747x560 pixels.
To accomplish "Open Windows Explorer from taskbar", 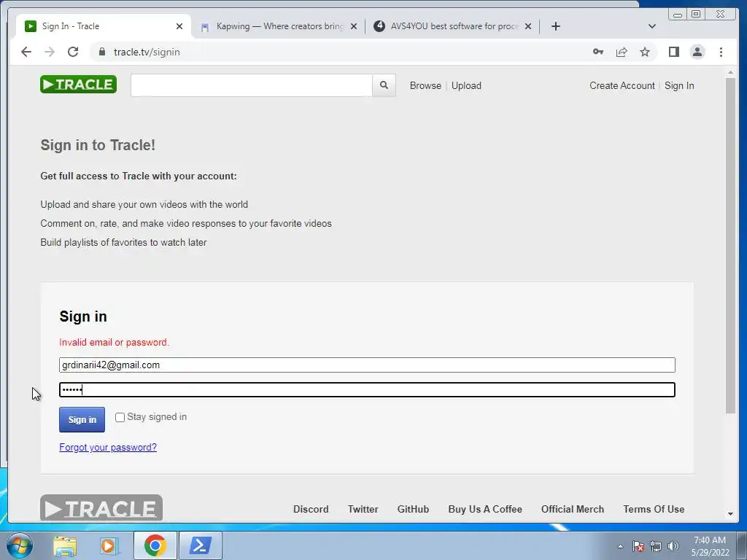I will pos(65,545).
